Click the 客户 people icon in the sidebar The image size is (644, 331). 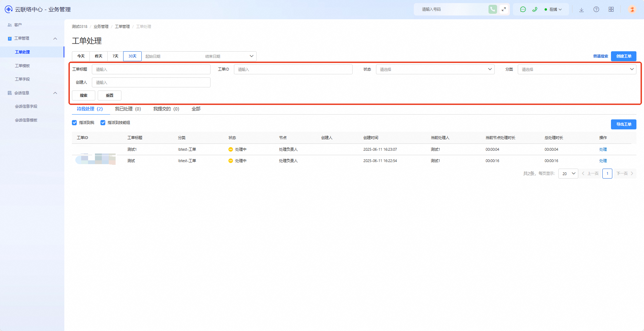click(10, 25)
